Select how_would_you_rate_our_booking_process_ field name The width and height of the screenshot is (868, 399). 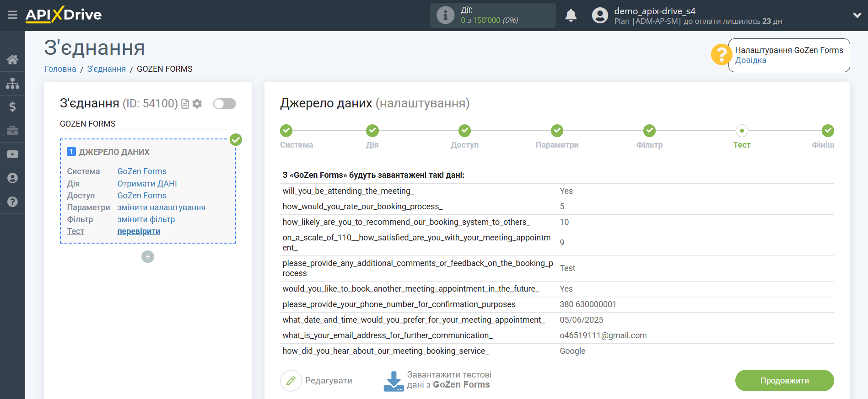pos(362,207)
